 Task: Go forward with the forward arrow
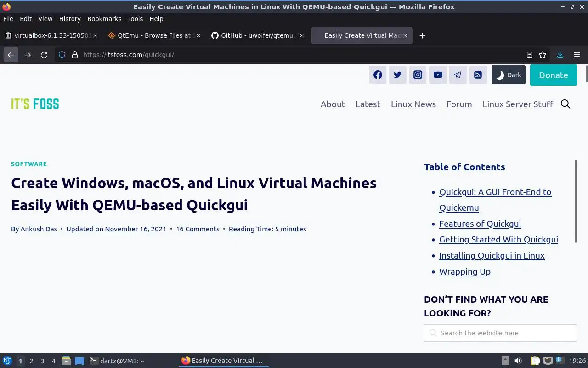point(28,55)
